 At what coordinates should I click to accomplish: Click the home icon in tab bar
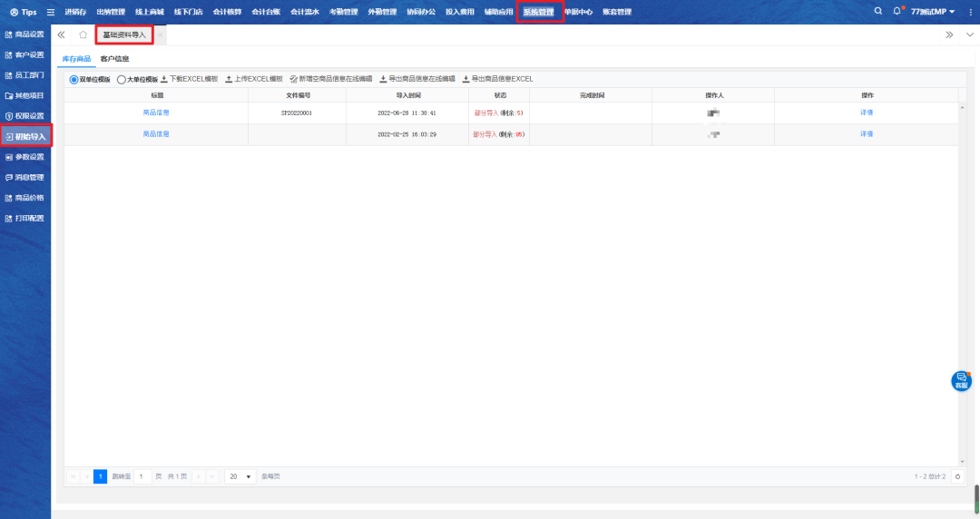pyautogui.click(x=83, y=34)
